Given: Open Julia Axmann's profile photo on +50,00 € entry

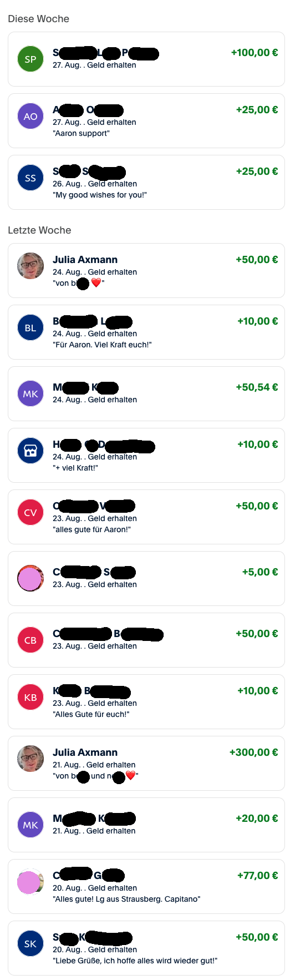Looking at the screenshot, I should tap(30, 266).
